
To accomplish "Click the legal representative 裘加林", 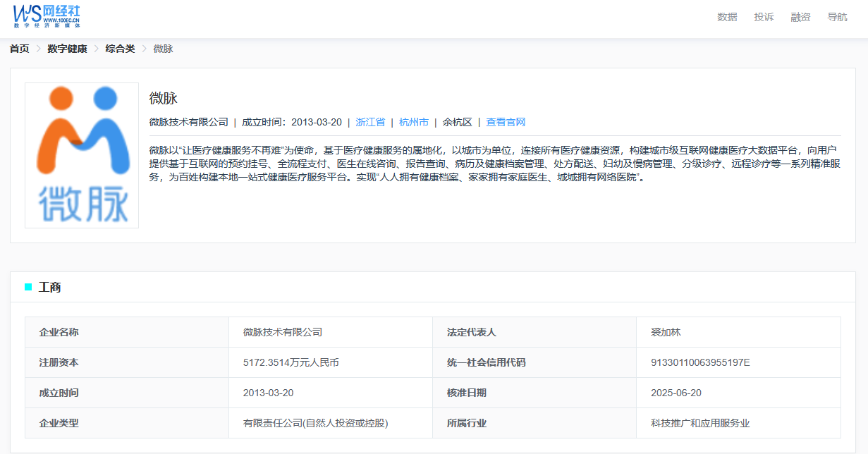I will (664, 331).
